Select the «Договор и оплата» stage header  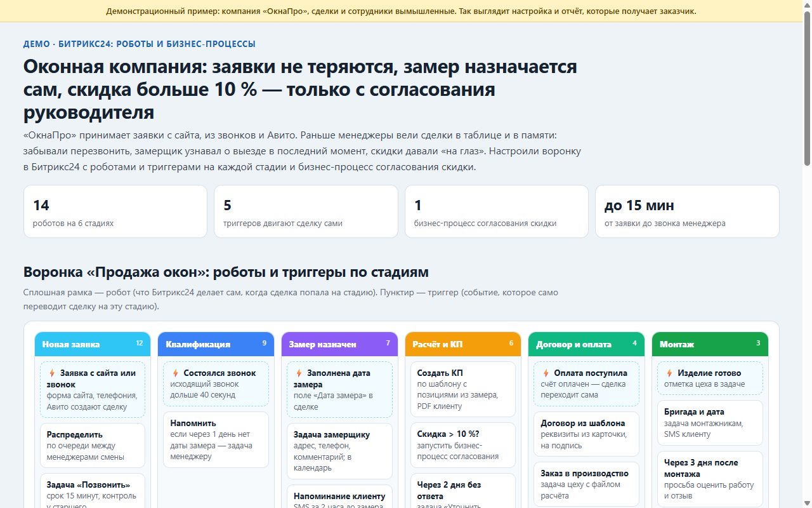586,344
